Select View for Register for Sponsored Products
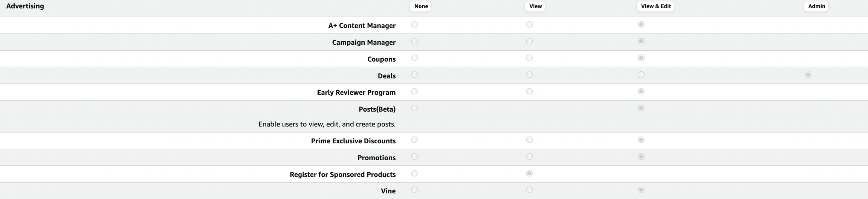The image size is (868, 199). (529, 173)
